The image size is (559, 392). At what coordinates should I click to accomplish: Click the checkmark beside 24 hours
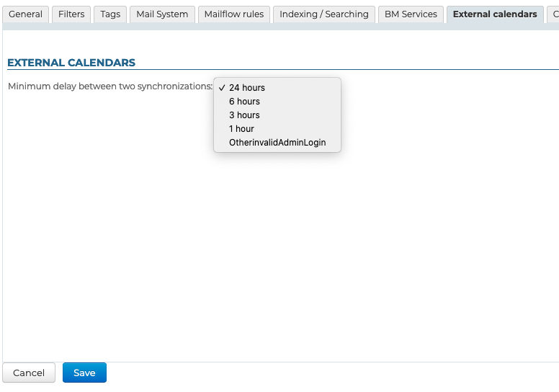coord(222,88)
